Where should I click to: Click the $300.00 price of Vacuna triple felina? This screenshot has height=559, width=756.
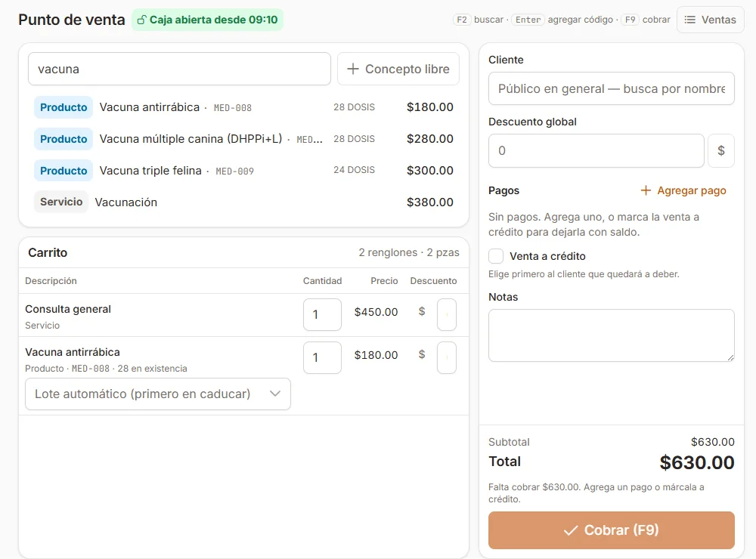pyautogui.click(x=429, y=171)
